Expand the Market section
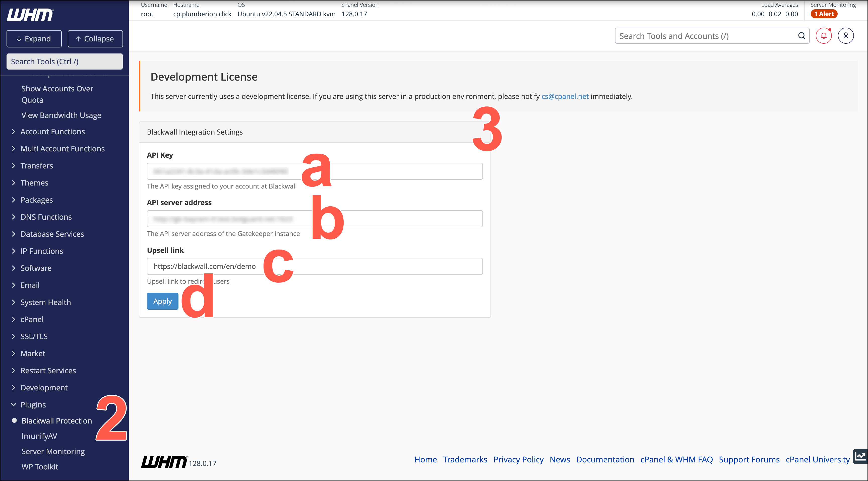 point(33,353)
